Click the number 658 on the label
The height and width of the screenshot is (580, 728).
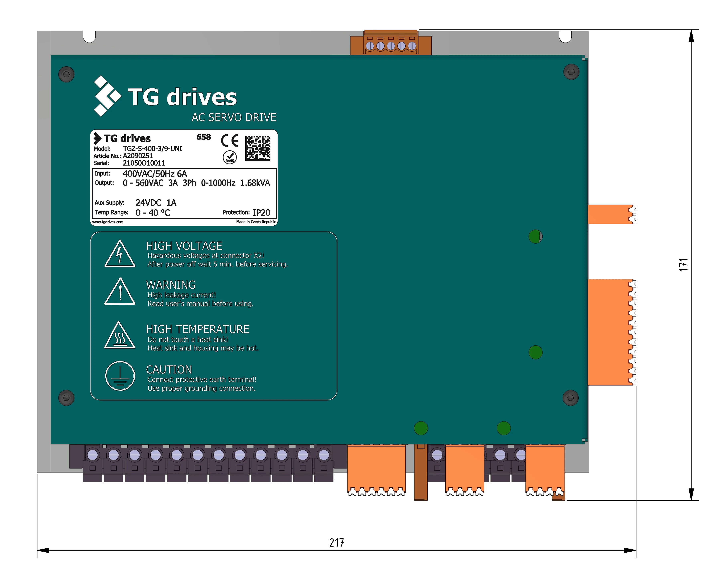(x=204, y=137)
